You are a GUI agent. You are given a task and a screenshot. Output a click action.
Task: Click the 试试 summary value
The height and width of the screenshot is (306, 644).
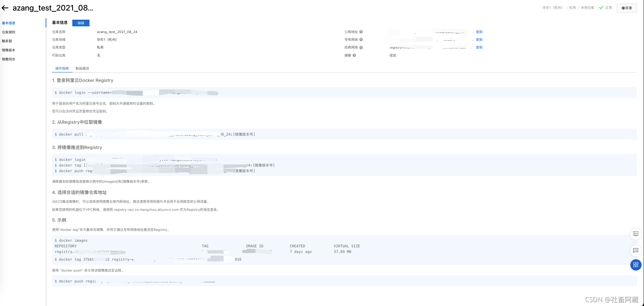tap(393, 56)
